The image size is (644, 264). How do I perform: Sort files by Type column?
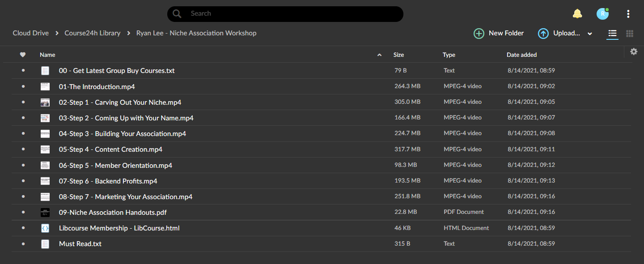[449, 55]
